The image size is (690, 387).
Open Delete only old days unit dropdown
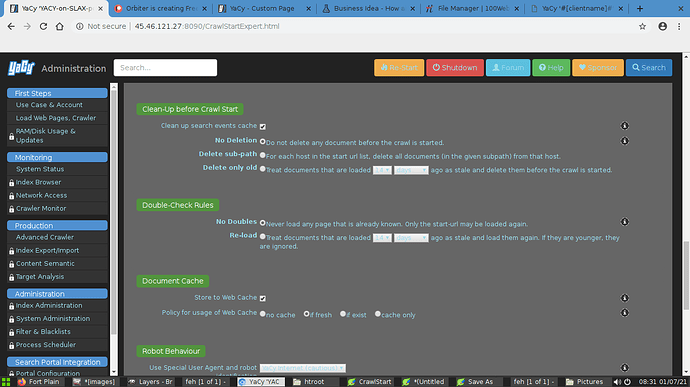[x=411, y=170]
